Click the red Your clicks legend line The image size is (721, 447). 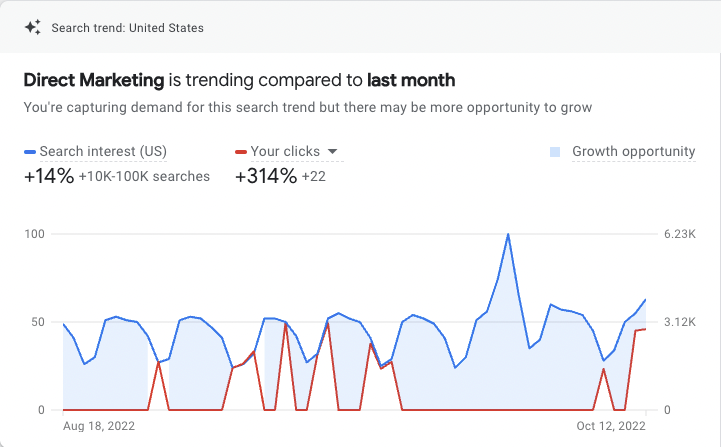tap(240, 152)
